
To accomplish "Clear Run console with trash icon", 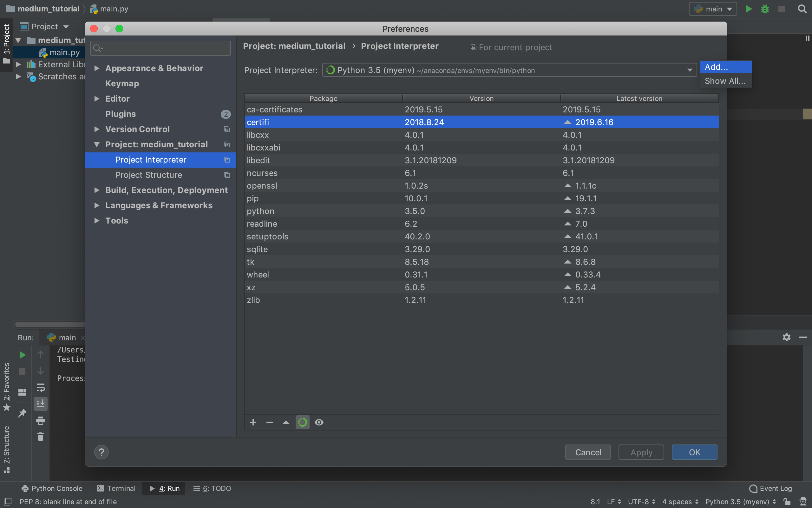I will coord(41,437).
